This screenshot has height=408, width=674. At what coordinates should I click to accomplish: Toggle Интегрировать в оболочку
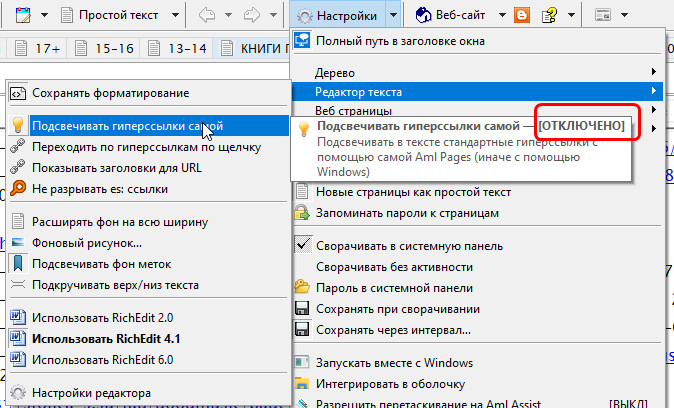click(477, 384)
